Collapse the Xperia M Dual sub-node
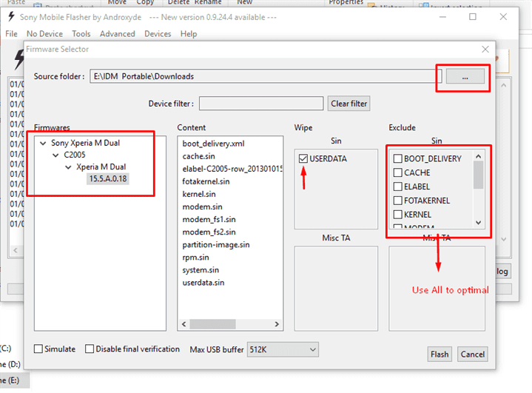Viewport: 532px width, 393px height. pos(68,167)
